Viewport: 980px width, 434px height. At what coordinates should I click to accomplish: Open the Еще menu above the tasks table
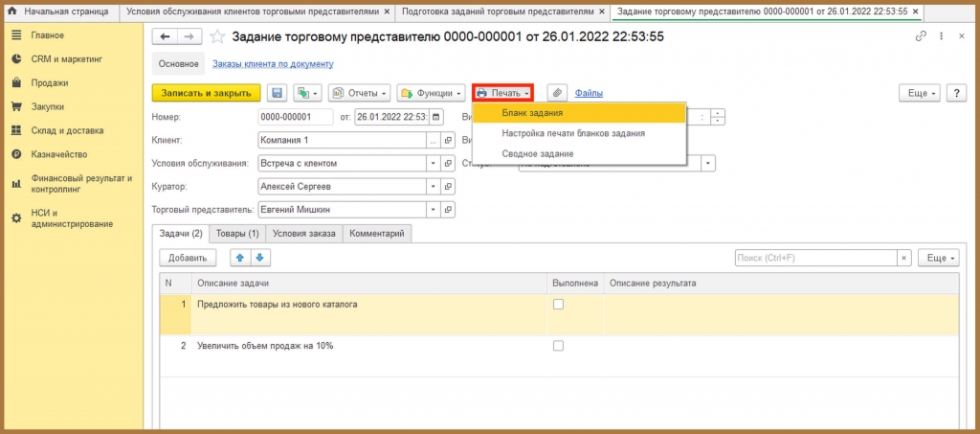click(938, 258)
